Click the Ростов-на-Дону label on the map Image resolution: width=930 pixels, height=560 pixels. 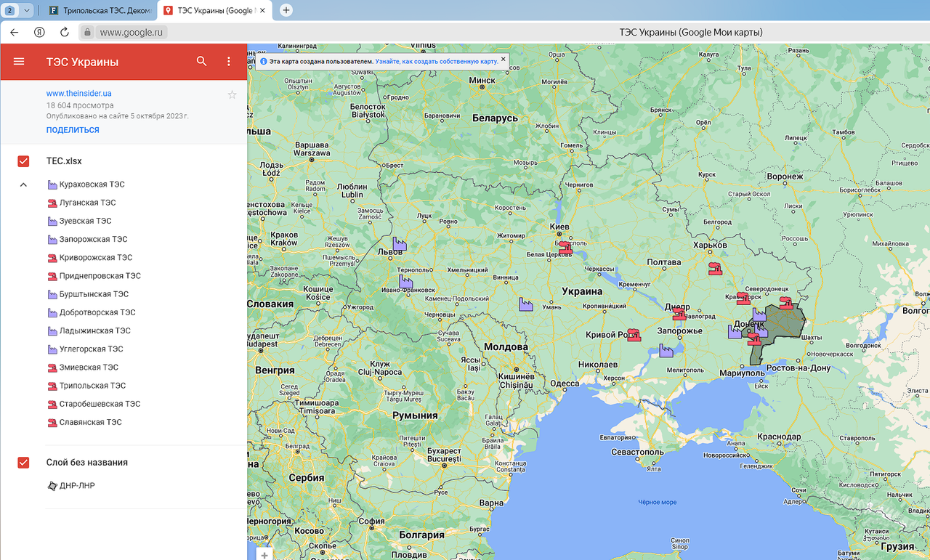(x=798, y=368)
